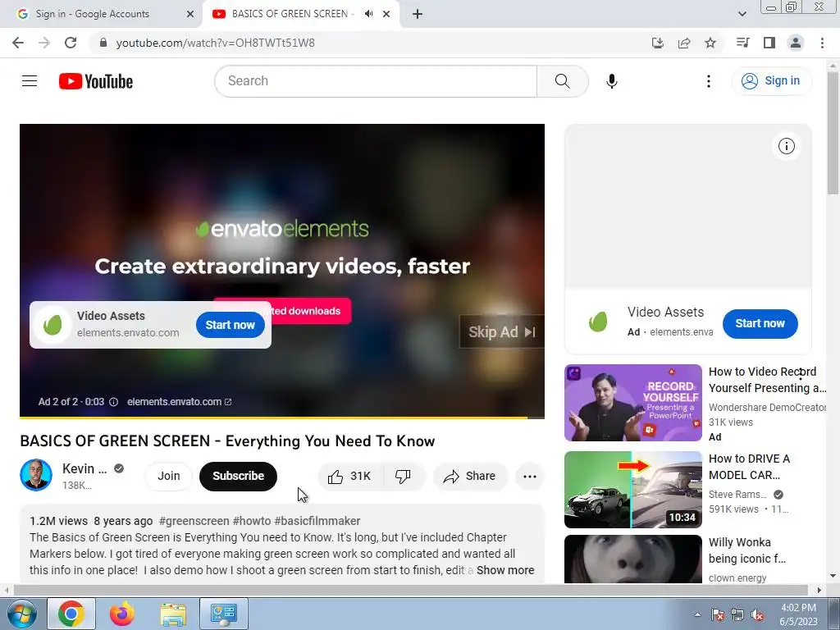
Task: Click Chrome icon on taskbar
Action: 71,614
